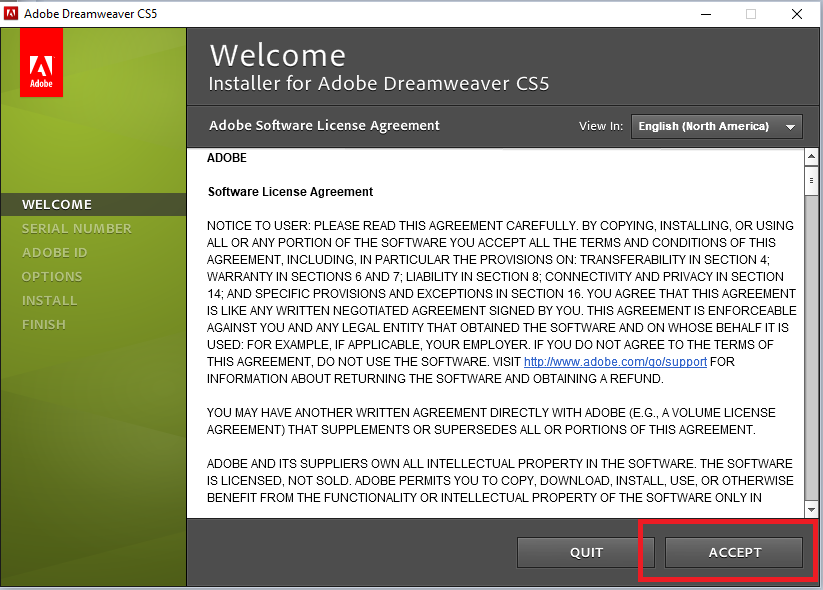823x590 pixels.
Task: Minimize the Dreamweaver installer window
Action: coord(704,14)
